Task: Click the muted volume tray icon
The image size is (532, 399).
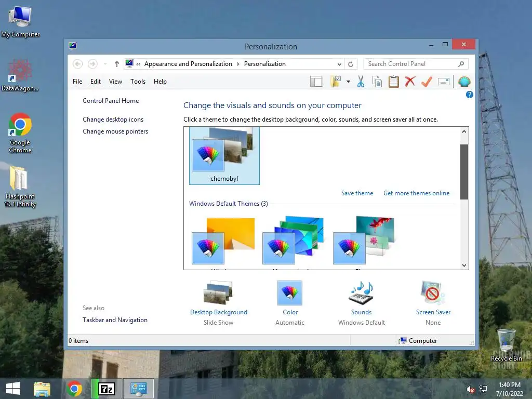Action: [470, 389]
